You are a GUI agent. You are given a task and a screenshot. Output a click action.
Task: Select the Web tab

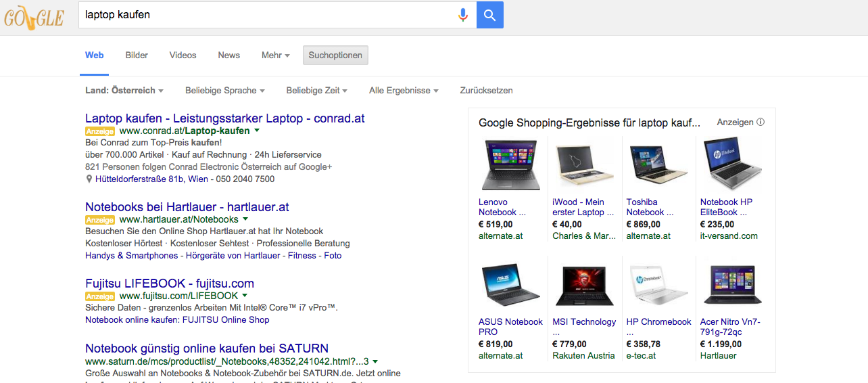(x=95, y=55)
